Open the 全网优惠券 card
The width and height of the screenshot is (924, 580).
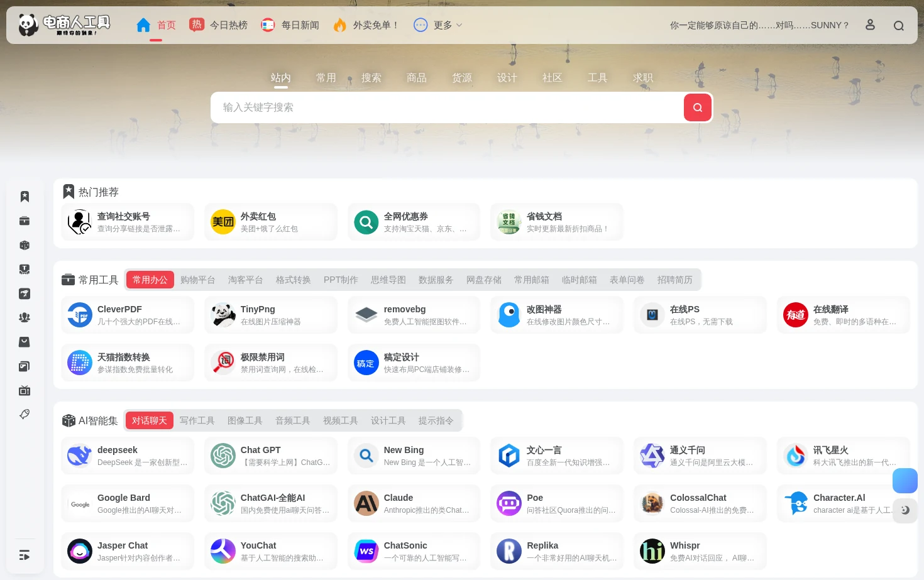(414, 222)
